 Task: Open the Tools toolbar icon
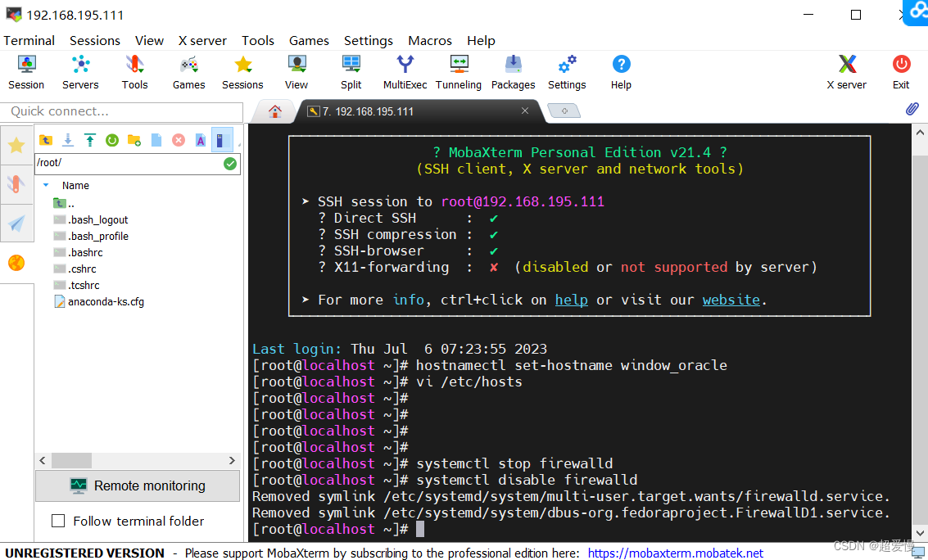(x=134, y=72)
